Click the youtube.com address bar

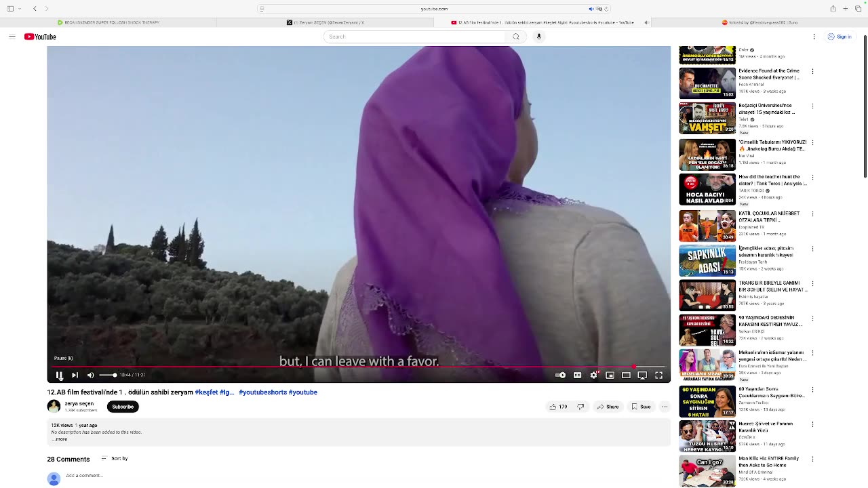coord(434,9)
